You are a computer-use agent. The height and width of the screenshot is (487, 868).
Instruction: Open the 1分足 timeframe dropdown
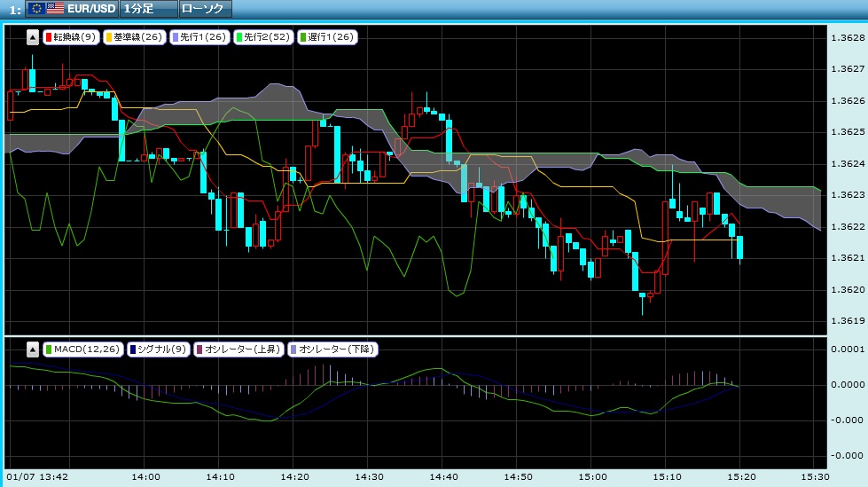(148, 8)
